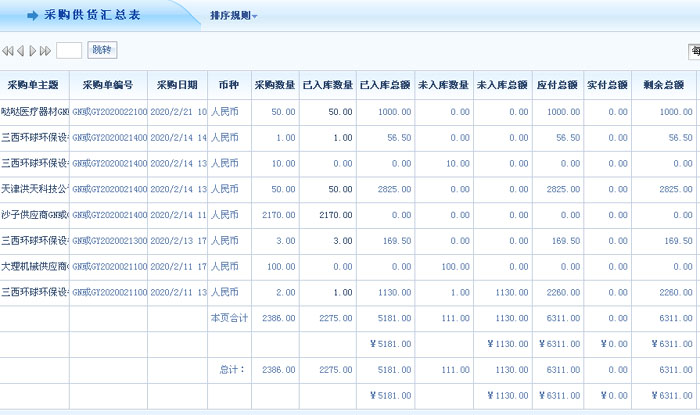
Task: Go to the first page arrow
Action: [9, 50]
